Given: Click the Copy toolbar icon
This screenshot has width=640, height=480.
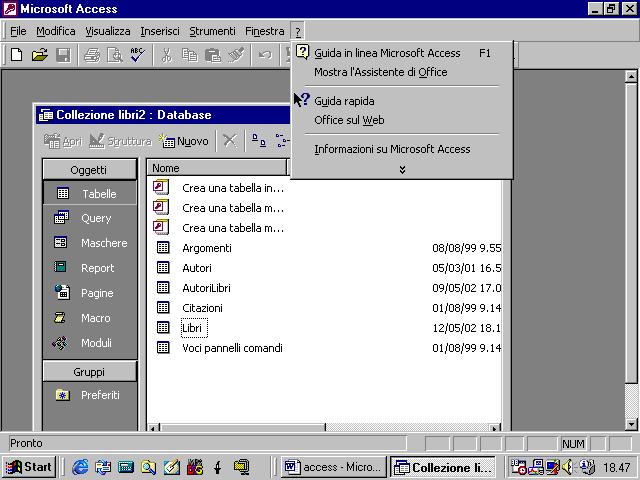Looking at the screenshot, I should [189, 55].
